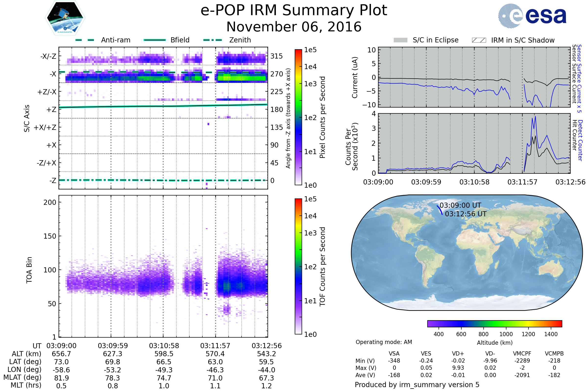Click the peak of blue Detect Counter curve

(x=535, y=117)
